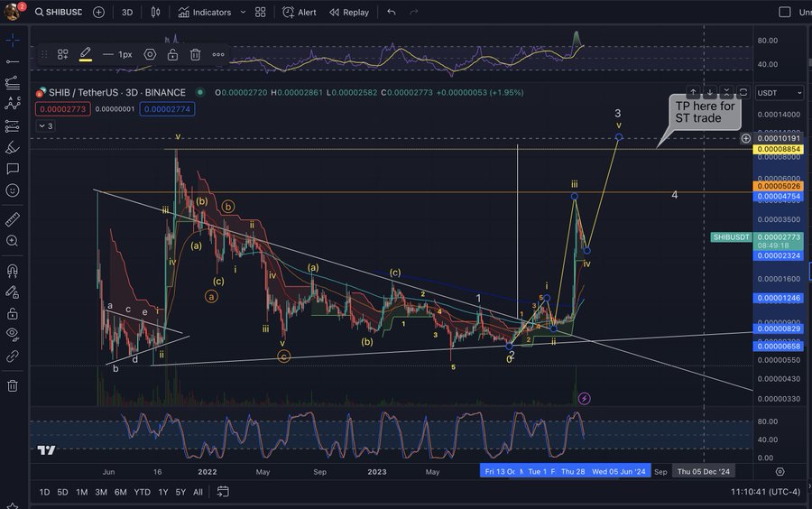Image resolution: width=812 pixels, height=509 pixels.
Task: Open the 3D interval selector
Action: [127, 12]
